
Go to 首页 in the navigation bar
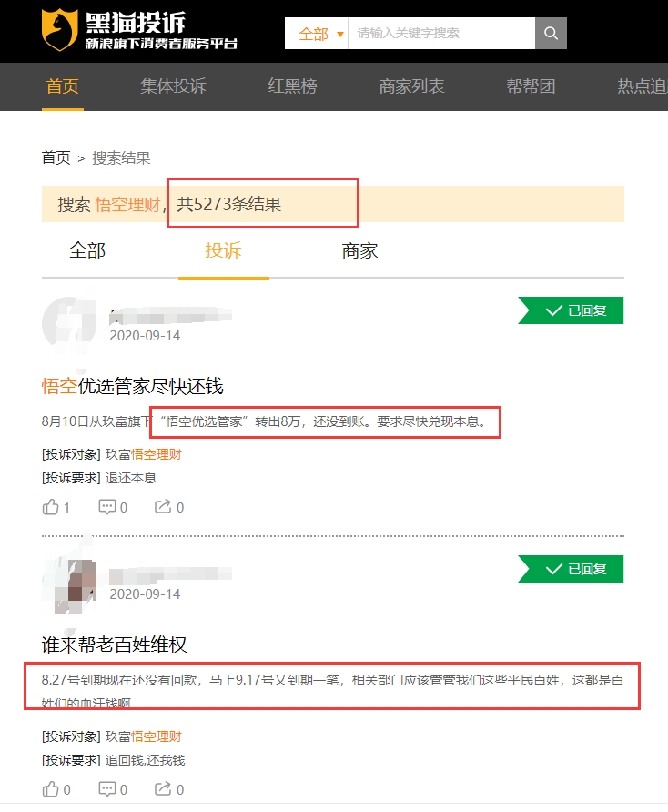coord(63,86)
